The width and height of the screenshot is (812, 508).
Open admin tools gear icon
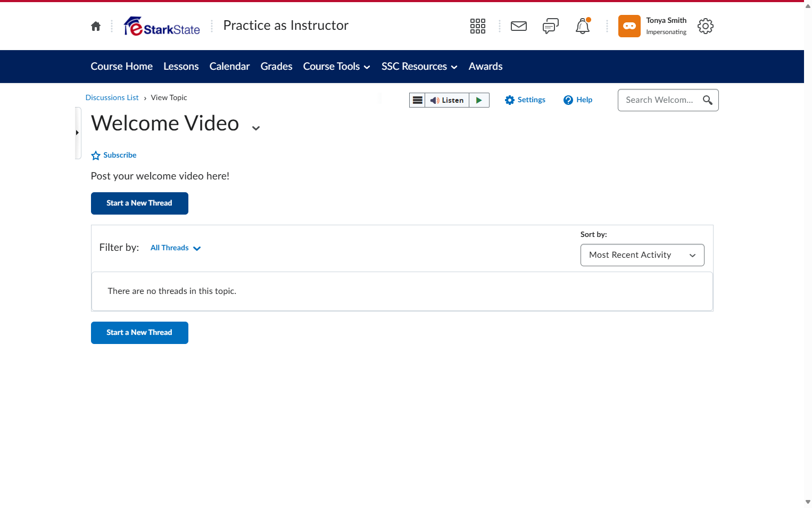(x=706, y=26)
